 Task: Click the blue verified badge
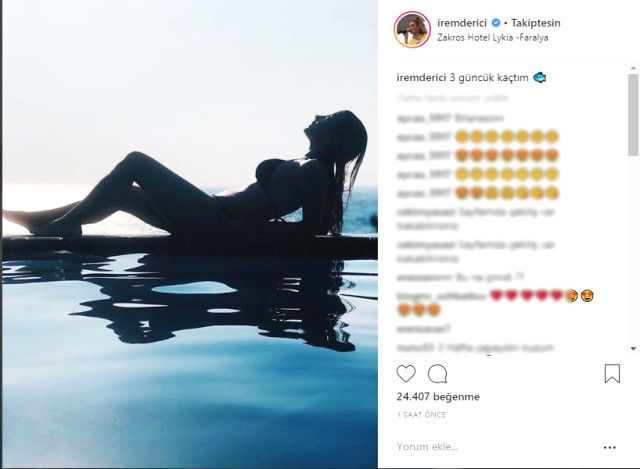tap(496, 22)
